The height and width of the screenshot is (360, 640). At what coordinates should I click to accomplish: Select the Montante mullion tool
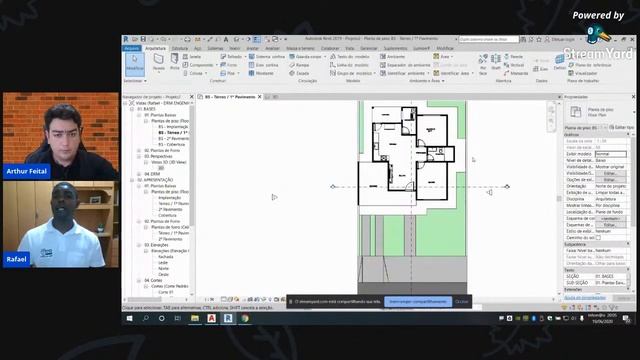coord(261,73)
